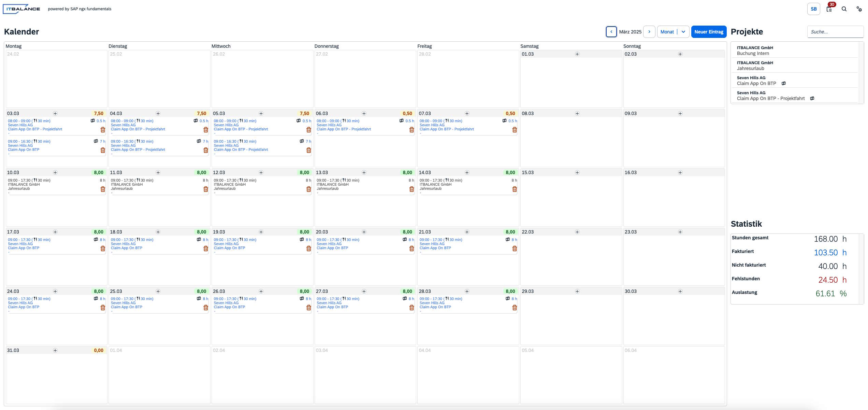Click the Auslastung value 61.61 %
This screenshot has width=868, height=410.
point(831,294)
